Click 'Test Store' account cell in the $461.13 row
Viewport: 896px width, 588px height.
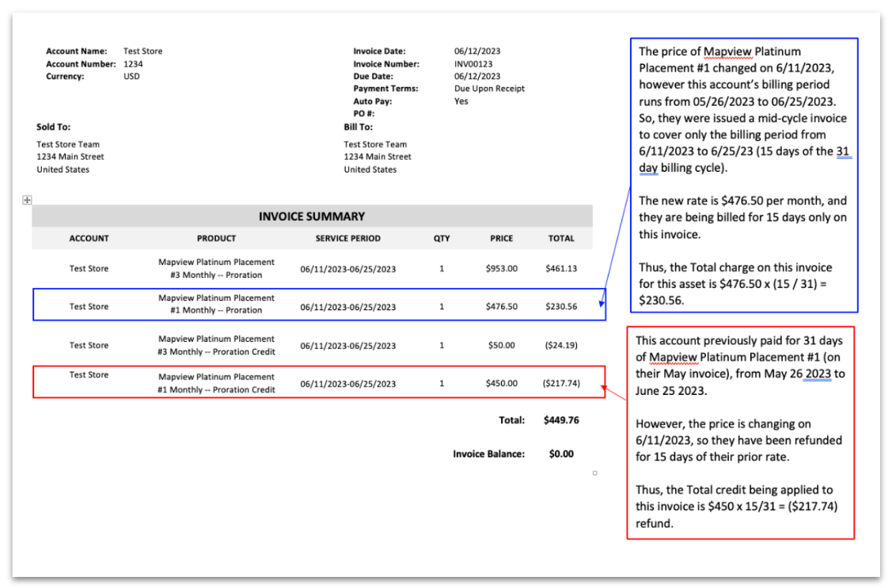pos(89,268)
